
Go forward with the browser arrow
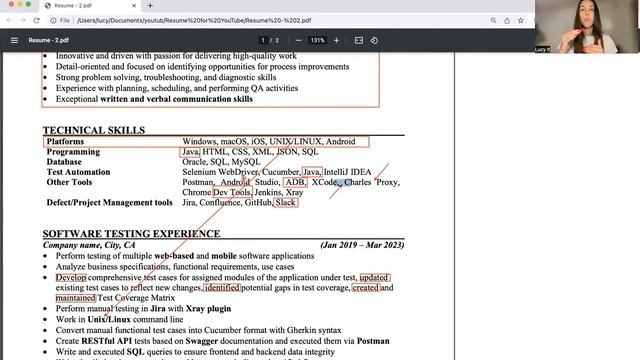coord(23,20)
